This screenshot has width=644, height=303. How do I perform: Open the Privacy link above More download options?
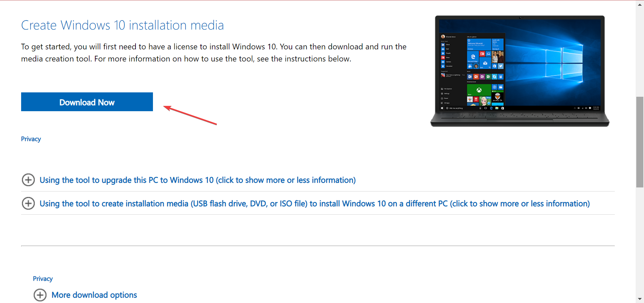tap(43, 279)
